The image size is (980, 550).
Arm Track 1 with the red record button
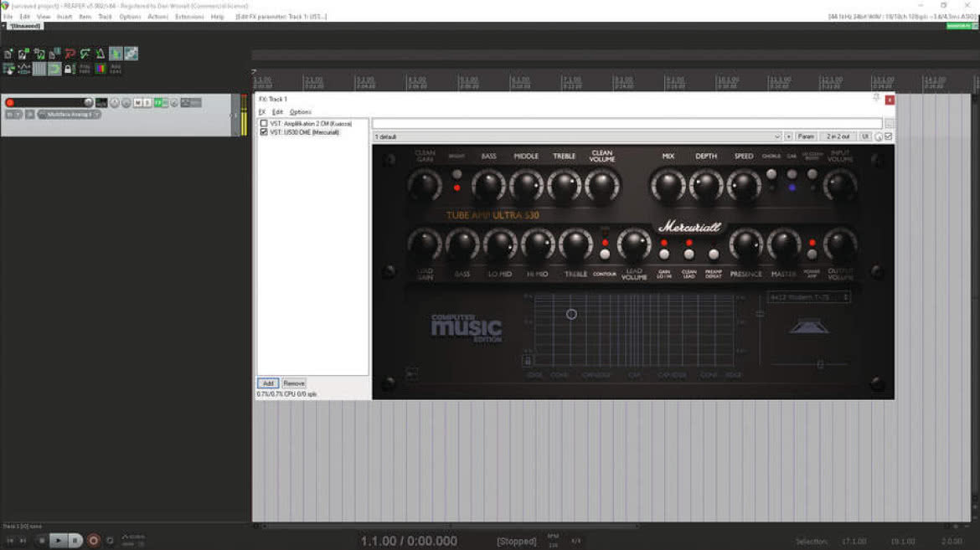(x=10, y=102)
